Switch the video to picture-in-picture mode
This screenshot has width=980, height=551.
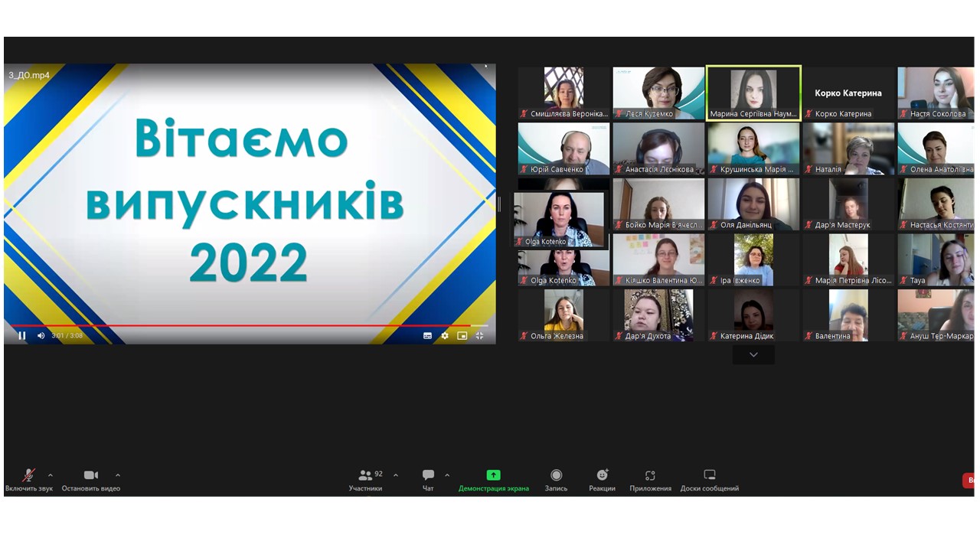pyautogui.click(x=462, y=335)
